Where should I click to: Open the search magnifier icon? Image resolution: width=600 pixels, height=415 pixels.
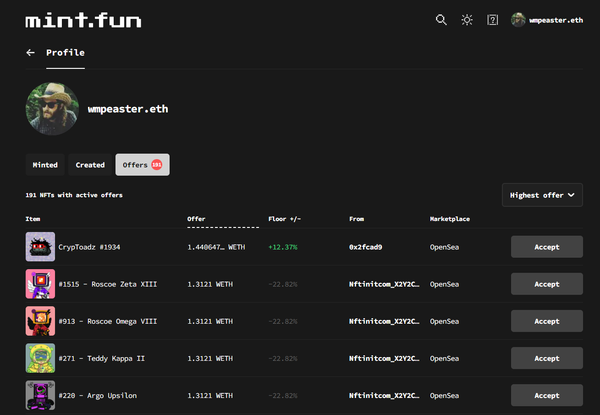point(441,20)
